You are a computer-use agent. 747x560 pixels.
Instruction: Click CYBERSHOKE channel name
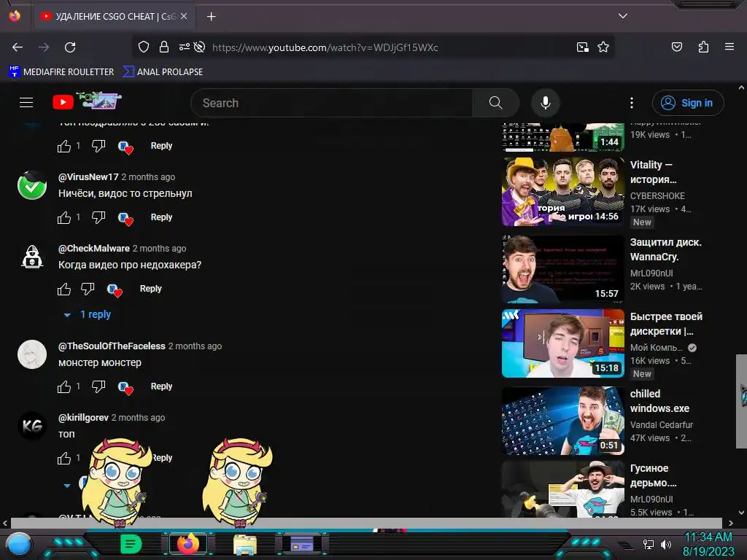[657, 196]
